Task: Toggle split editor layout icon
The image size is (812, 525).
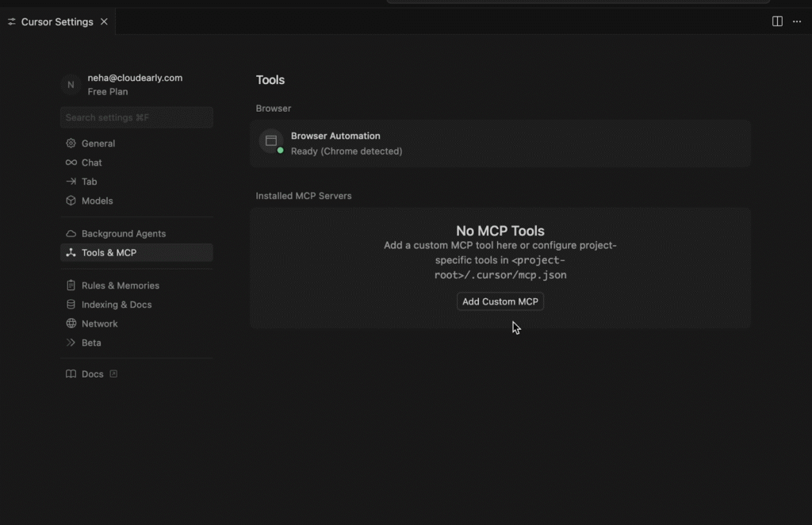Action: 777,21
